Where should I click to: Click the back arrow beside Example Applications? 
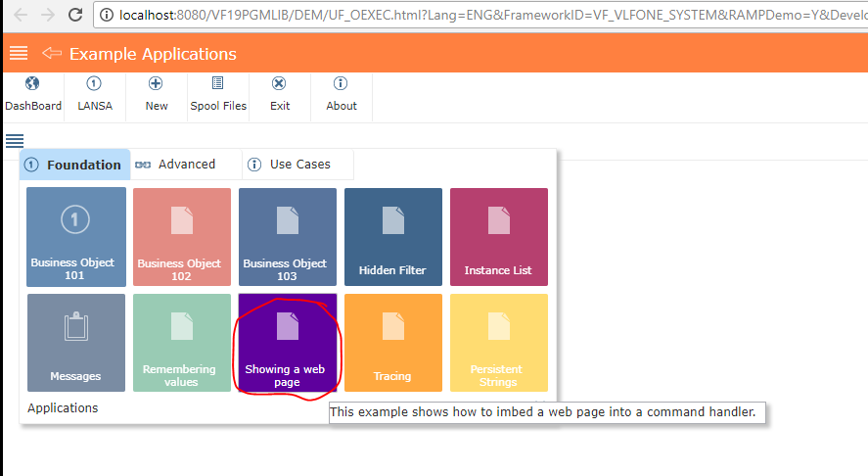pos(52,53)
